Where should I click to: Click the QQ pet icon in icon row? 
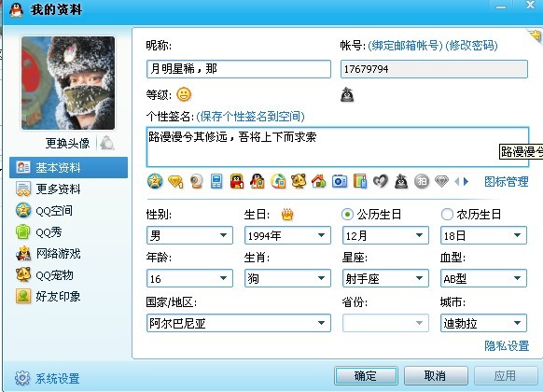(299, 181)
